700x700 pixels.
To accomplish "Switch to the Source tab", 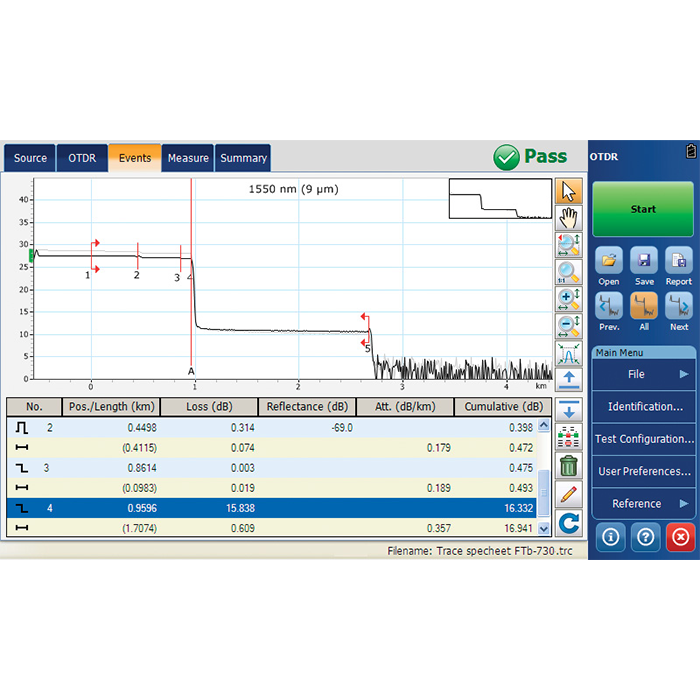I will 30,158.
